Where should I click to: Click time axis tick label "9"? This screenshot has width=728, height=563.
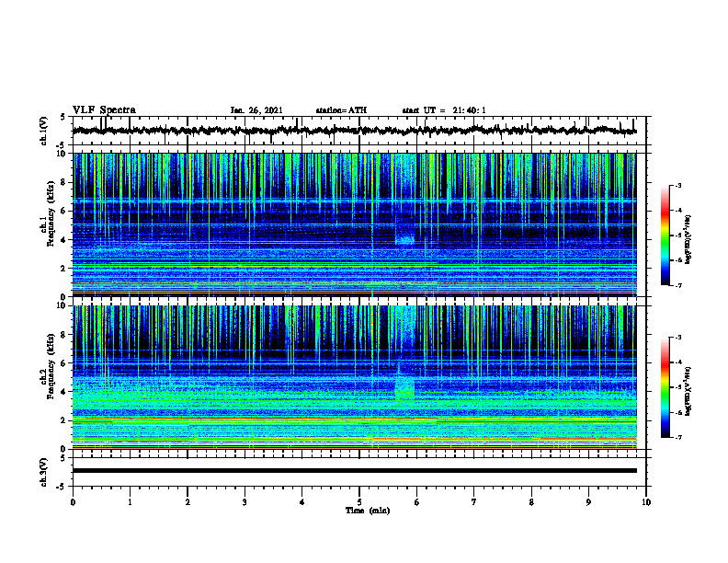coord(588,502)
